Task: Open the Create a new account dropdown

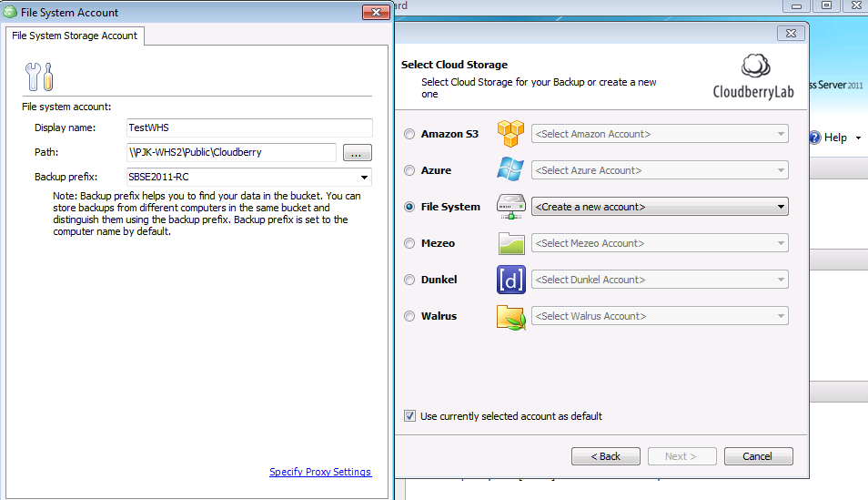Action: [660, 207]
